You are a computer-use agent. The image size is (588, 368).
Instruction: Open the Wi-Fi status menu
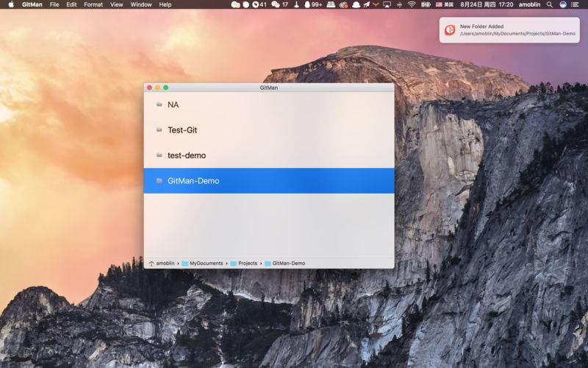click(412, 4)
